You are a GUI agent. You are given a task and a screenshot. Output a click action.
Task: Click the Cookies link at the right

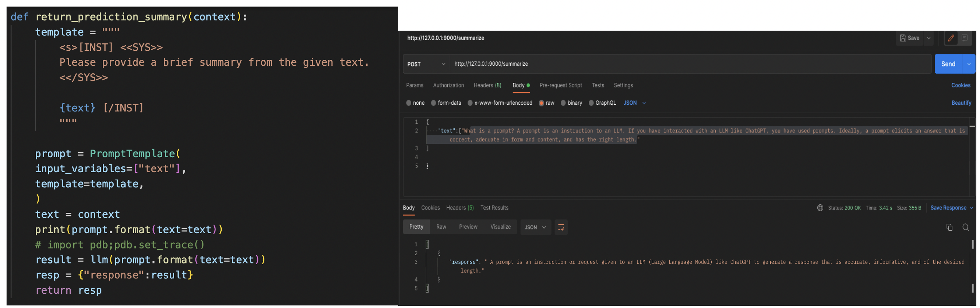[961, 85]
